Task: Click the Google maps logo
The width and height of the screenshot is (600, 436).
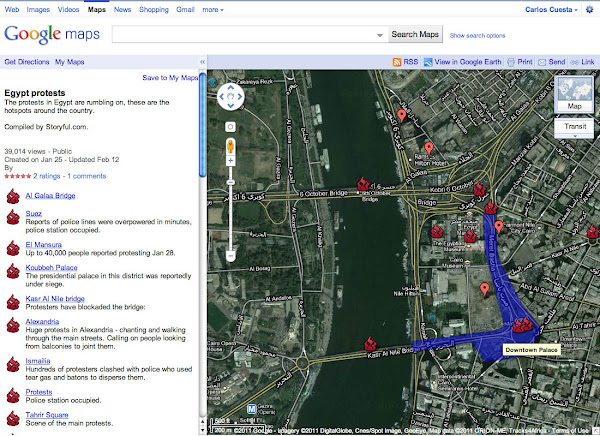Action: (52, 34)
